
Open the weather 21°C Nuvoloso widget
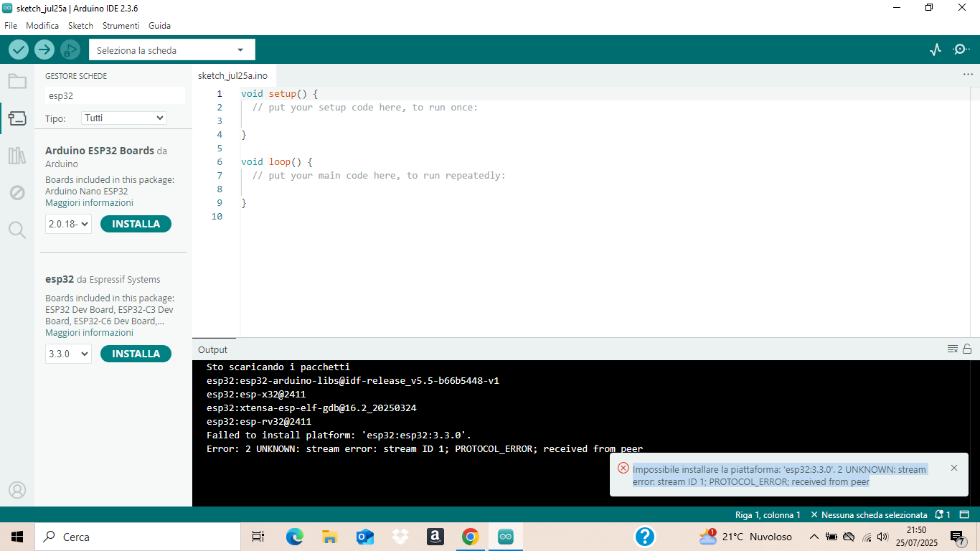(746, 537)
